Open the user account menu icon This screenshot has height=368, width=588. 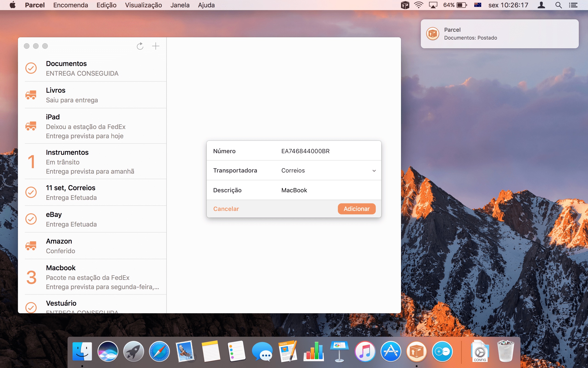541,5
